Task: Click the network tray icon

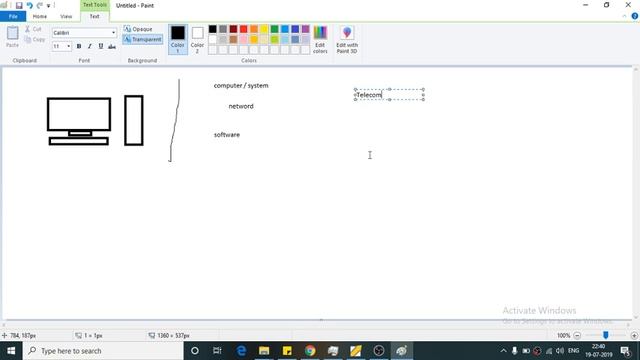Action: (x=549, y=351)
